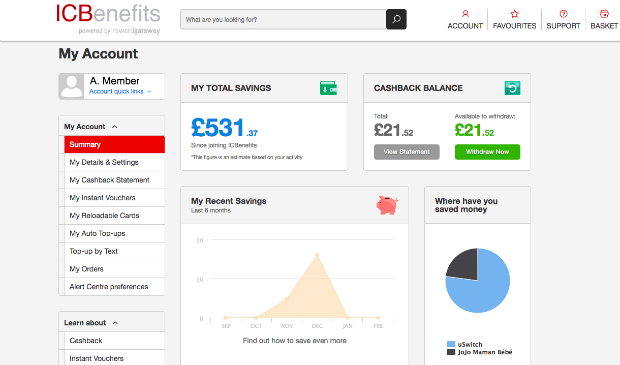This screenshot has height=365, width=620.
Task: Open Instant Vouchers under Learn about
Action: point(114,358)
